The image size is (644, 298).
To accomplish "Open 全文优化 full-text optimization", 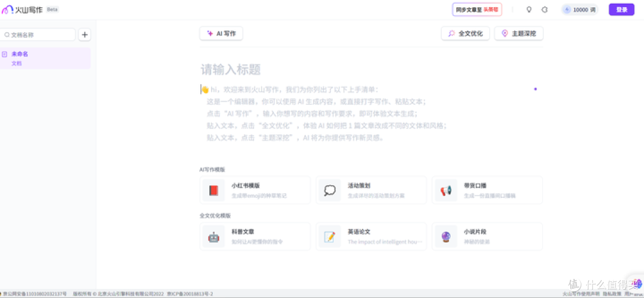I will 465,33.
